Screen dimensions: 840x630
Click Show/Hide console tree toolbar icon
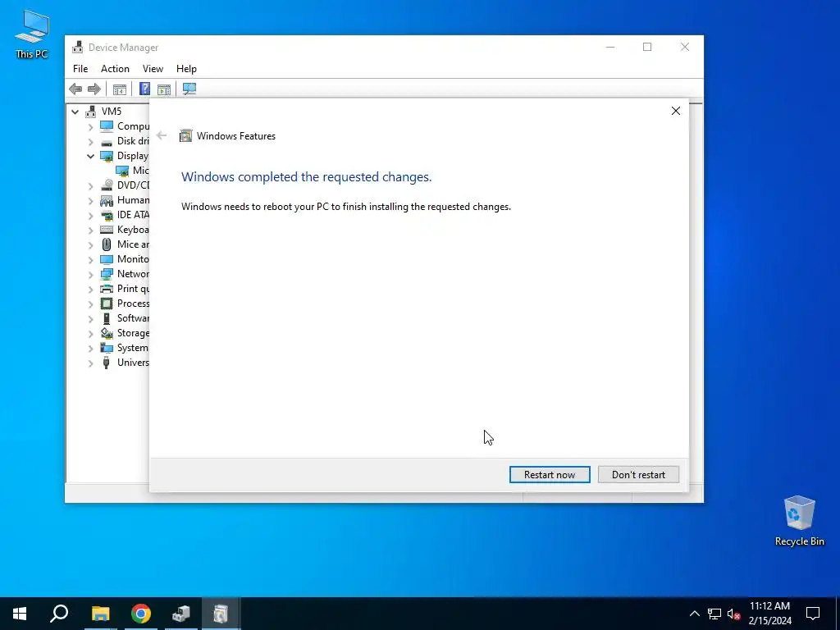pos(120,89)
